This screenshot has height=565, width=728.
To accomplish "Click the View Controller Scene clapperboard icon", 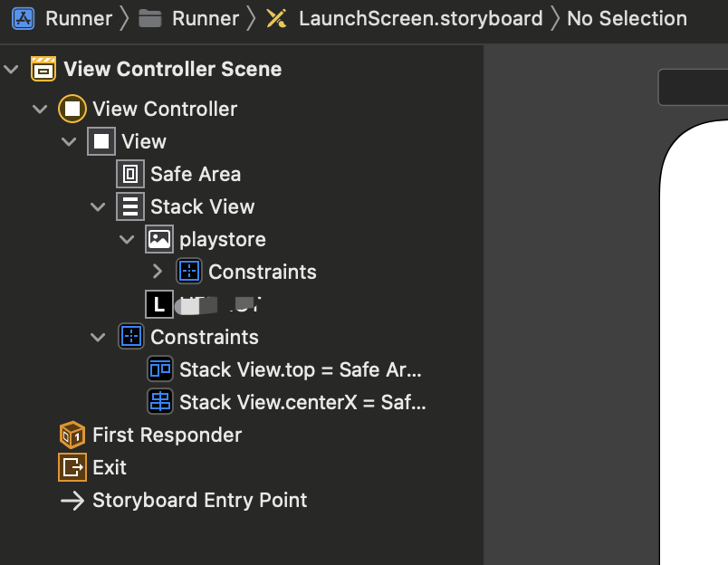I will tap(43, 69).
